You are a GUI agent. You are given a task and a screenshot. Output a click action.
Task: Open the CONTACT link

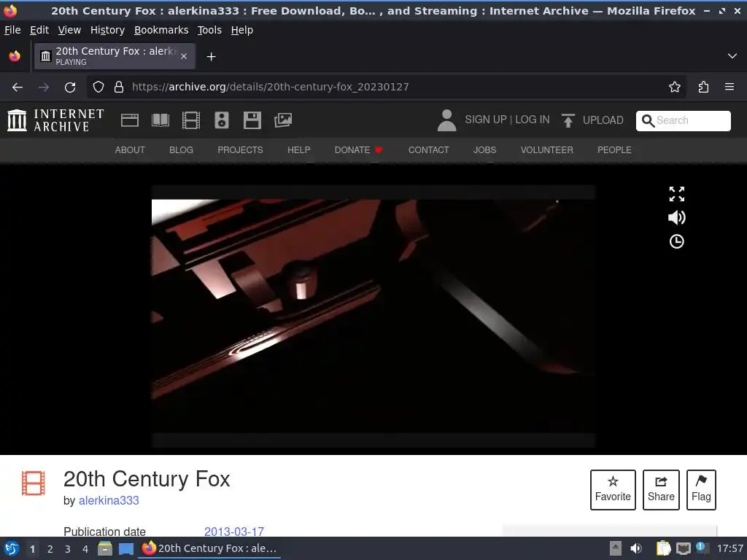(428, 150)
